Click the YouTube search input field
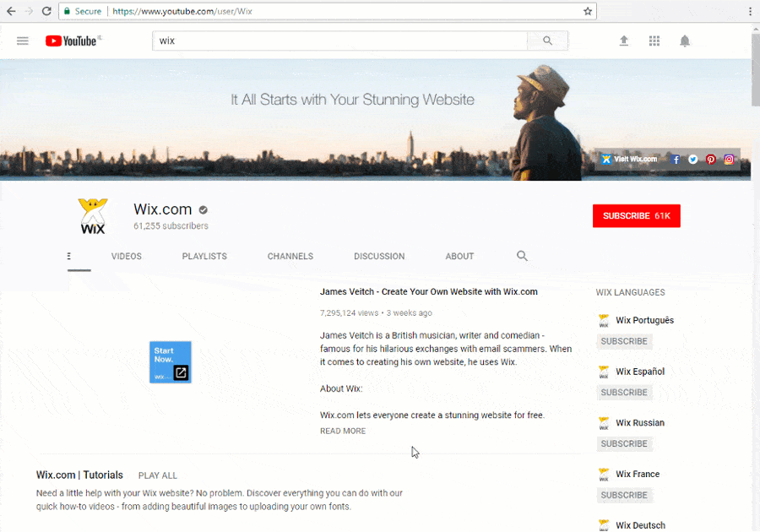Screen dimensions: 760x532 (x=339, y=41)
